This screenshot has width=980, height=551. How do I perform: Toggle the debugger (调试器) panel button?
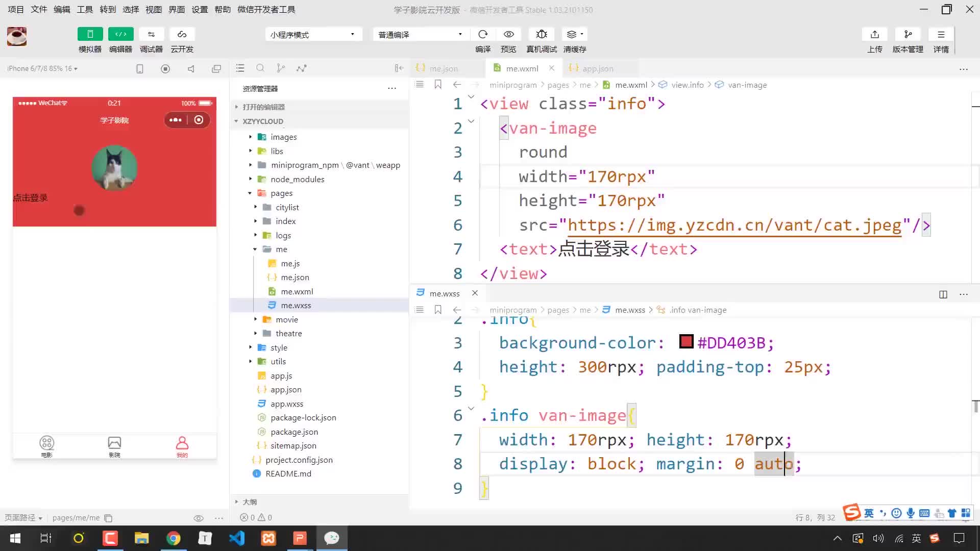[151, 34]
